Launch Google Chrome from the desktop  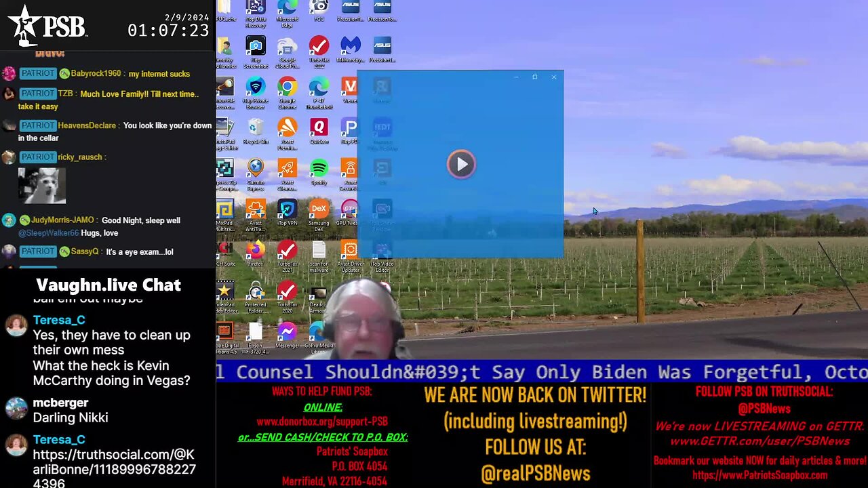pyautogui.click(x=287, y=93)
